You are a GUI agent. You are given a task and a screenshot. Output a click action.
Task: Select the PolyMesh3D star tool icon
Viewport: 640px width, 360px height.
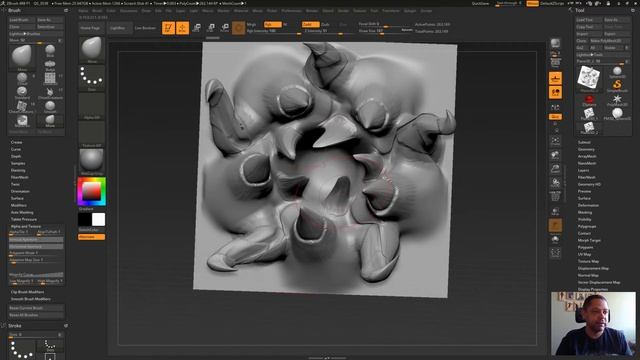coord(617,100)
